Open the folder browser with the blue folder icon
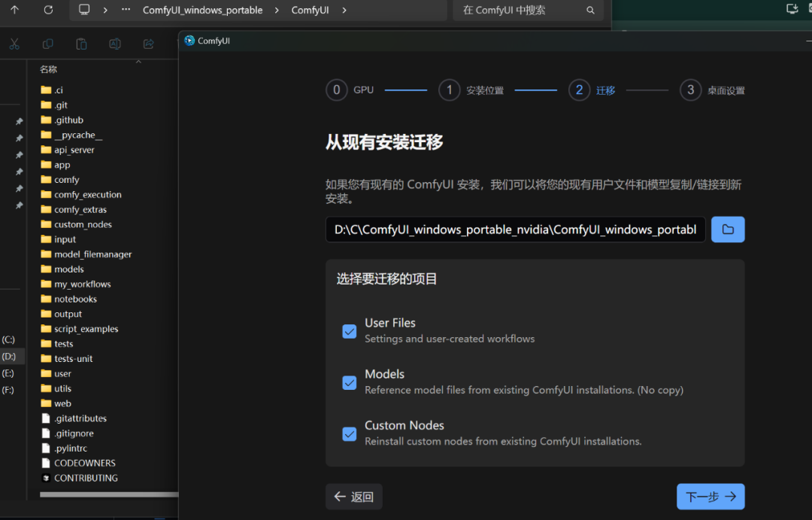This screenshot has width=812, height=520. 727,230
